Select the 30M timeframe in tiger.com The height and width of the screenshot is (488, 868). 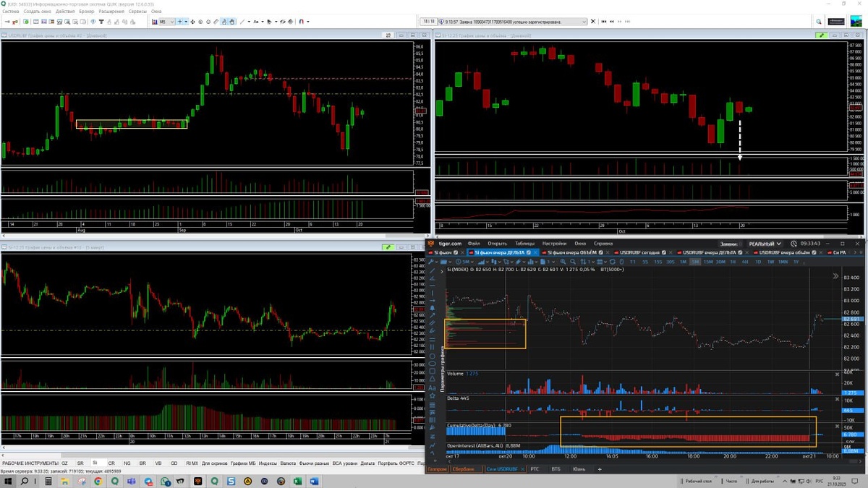(720, 261)
